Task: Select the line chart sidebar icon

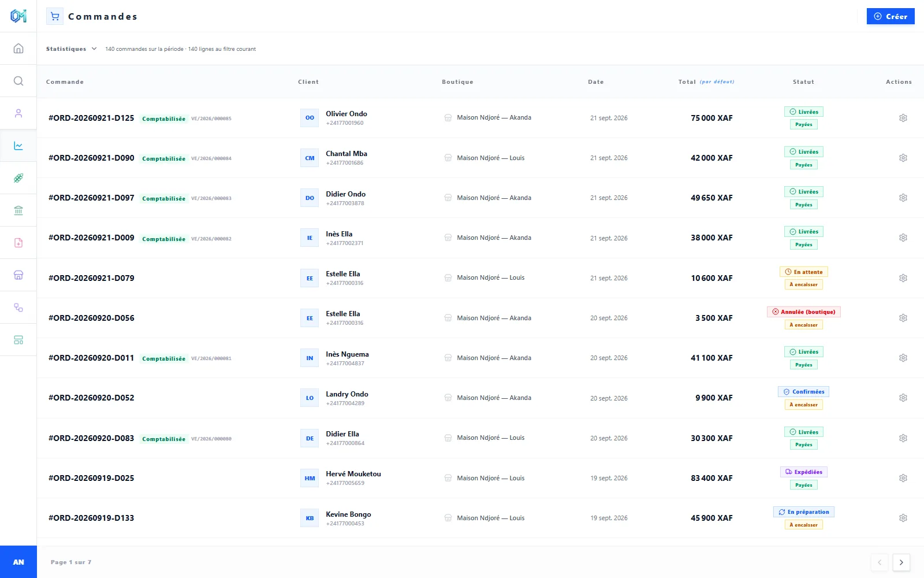Action: pos(18,146)
